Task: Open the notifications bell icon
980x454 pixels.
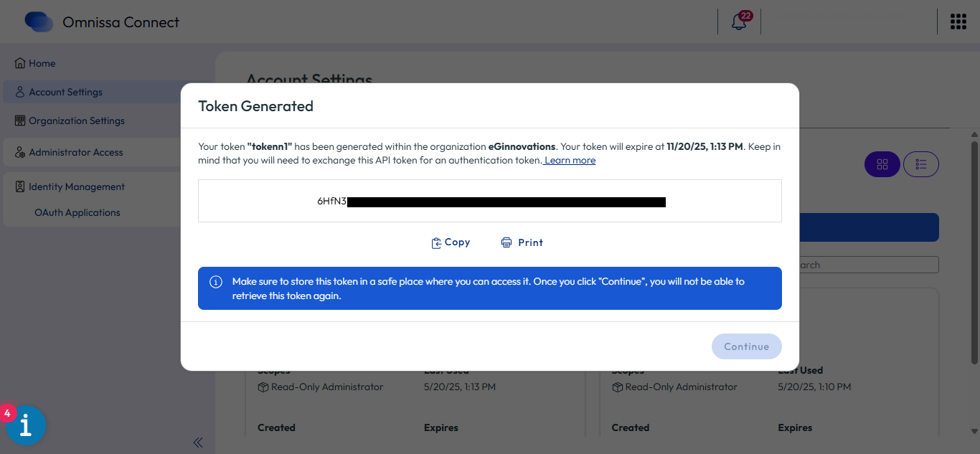Action: [739, 22]
